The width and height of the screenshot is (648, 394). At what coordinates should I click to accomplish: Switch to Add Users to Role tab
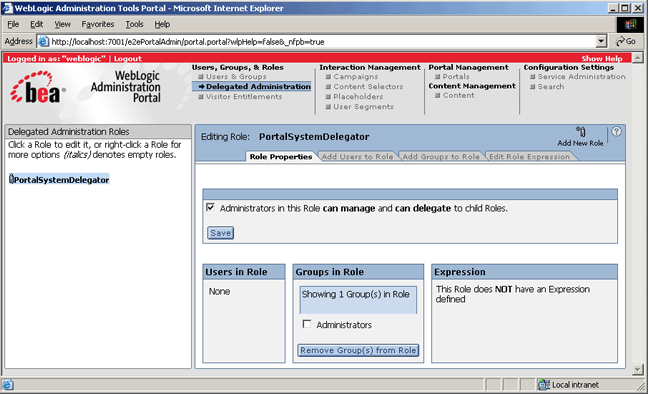point(357,157)
